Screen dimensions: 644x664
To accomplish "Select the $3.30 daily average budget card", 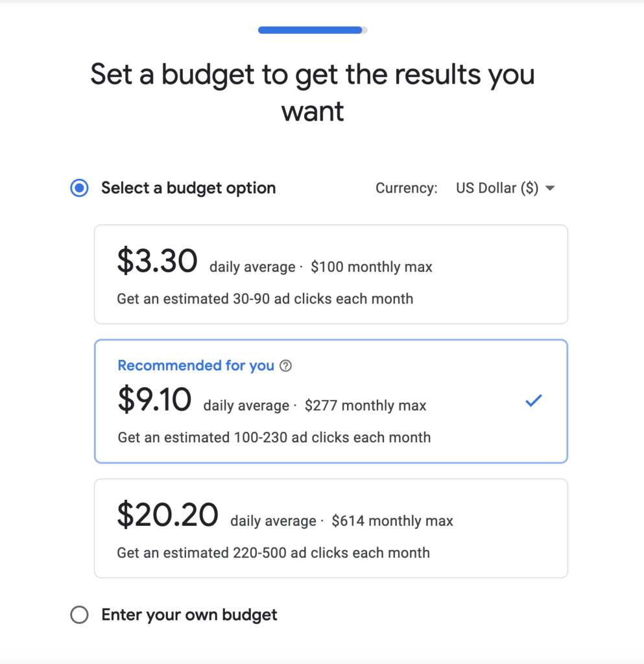I will tap(331, 274).
